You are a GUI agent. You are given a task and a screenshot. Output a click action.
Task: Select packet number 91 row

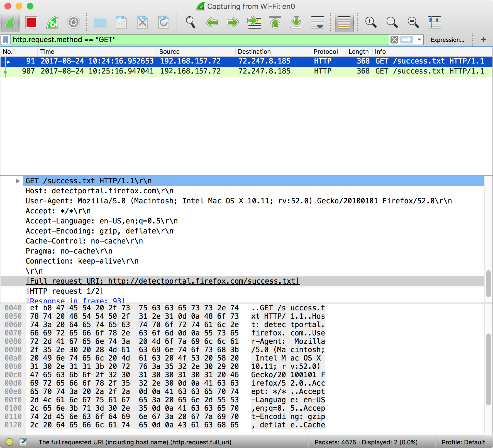pyautogui.click(x=246, y=61)
